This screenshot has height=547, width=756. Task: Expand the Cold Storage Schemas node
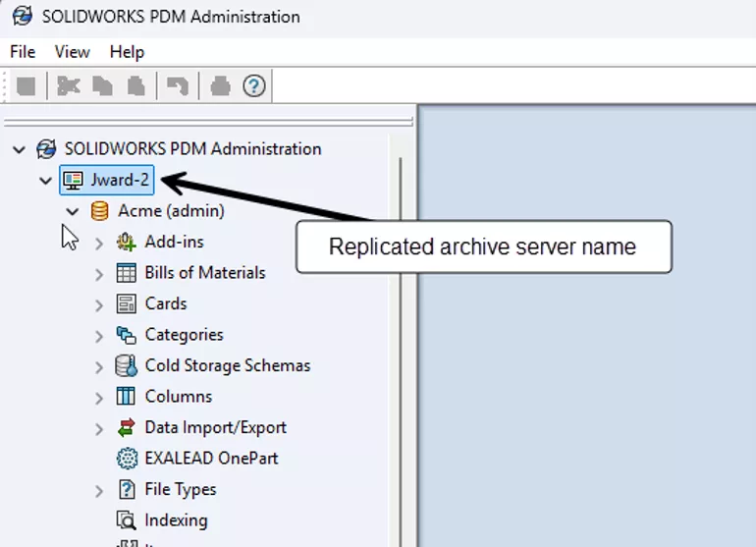(99, 367)
